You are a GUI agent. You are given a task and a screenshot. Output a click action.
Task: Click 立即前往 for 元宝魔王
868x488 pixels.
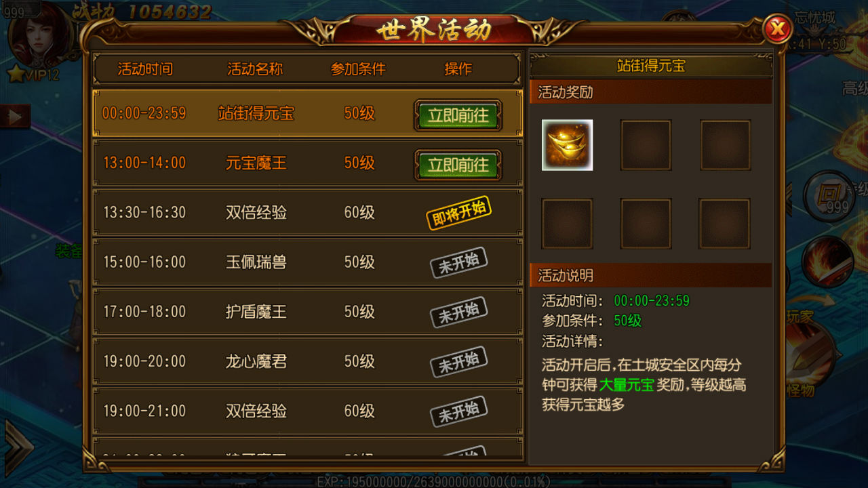(458, 165)
